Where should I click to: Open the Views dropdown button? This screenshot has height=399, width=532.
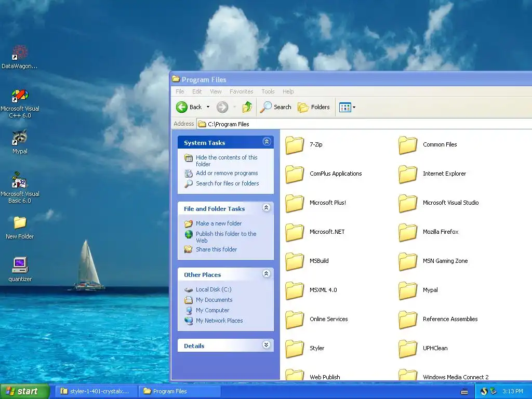347,107
